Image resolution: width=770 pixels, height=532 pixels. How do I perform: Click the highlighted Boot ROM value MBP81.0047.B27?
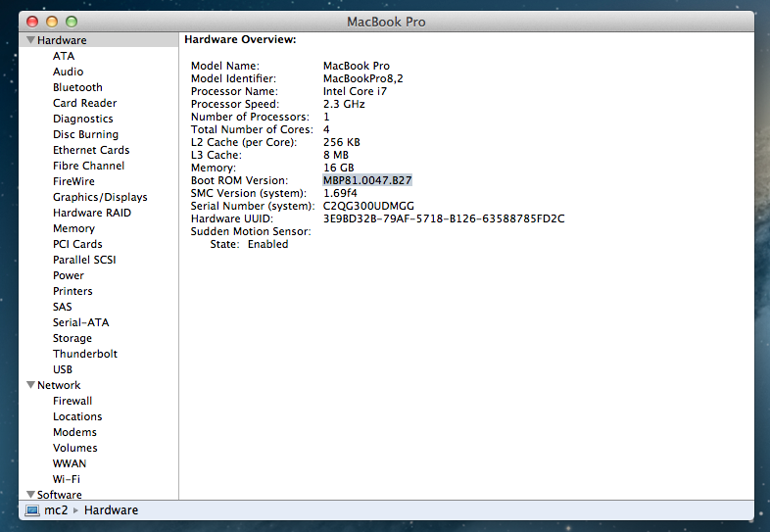367,180
